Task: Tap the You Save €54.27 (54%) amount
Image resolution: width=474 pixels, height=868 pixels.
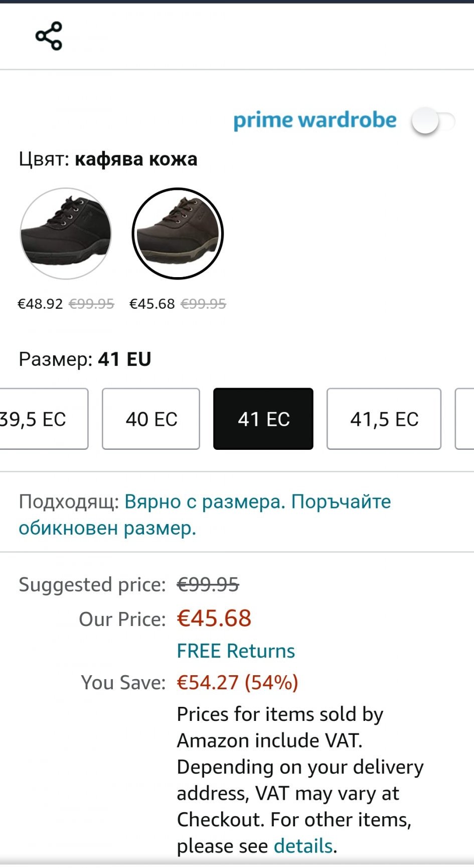Action: point(237,682)
